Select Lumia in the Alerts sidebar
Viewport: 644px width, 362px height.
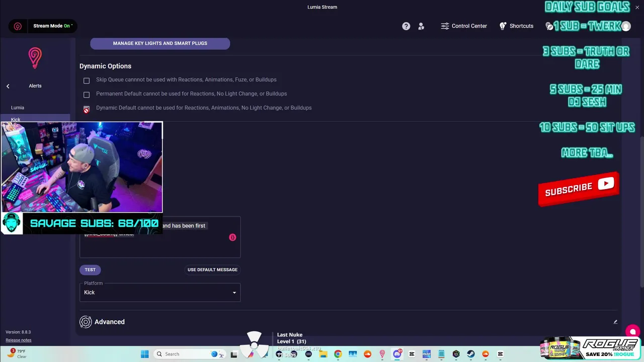[x=18, y=108]
